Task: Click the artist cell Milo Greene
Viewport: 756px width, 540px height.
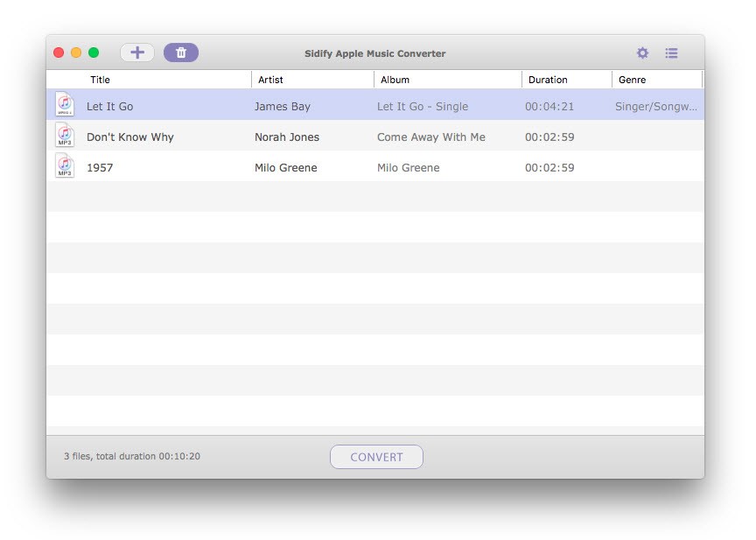Action: click(286, 168)
